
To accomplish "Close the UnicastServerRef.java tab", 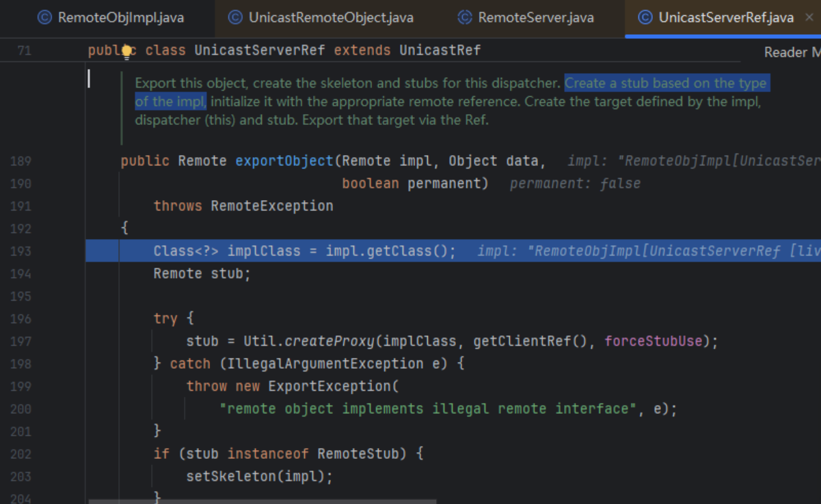I will coord(809,18).
